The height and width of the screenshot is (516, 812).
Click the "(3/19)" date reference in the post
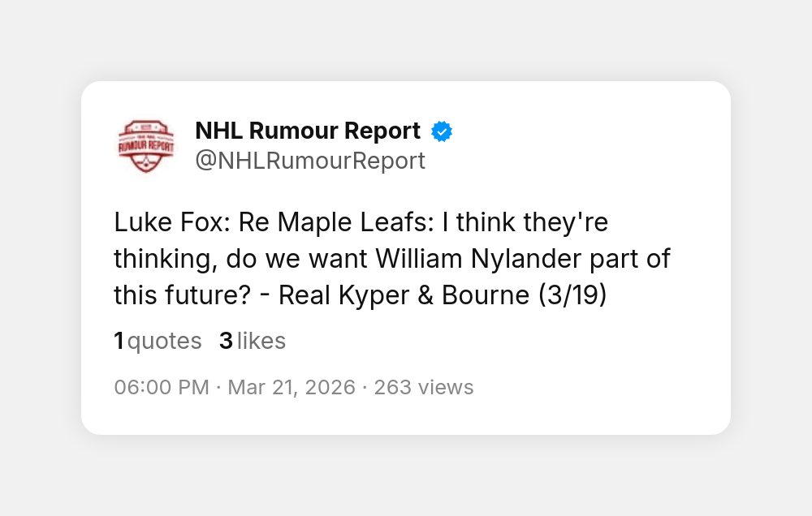point(572,295)
